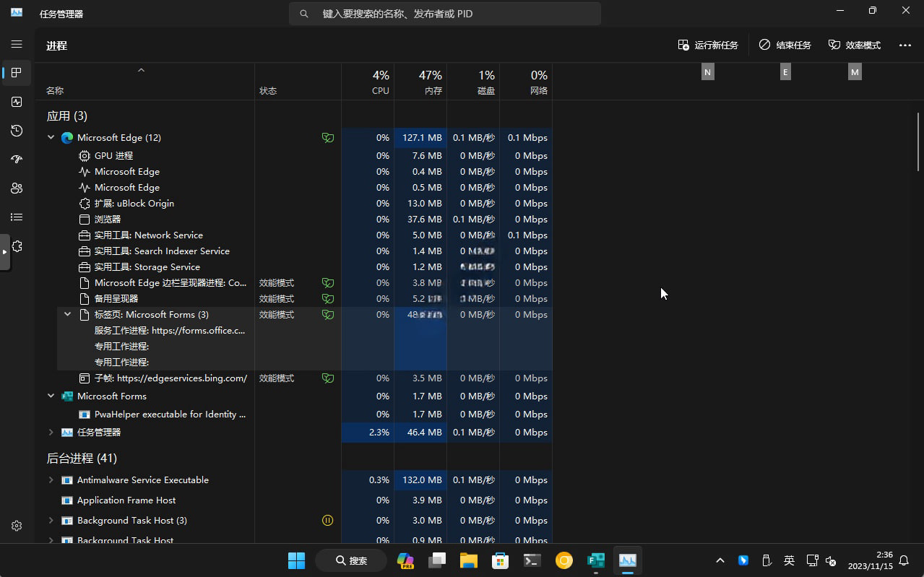The image size is (924, 577).
Task: Open the overflow menu with three dots
Action: pos(905,45)
